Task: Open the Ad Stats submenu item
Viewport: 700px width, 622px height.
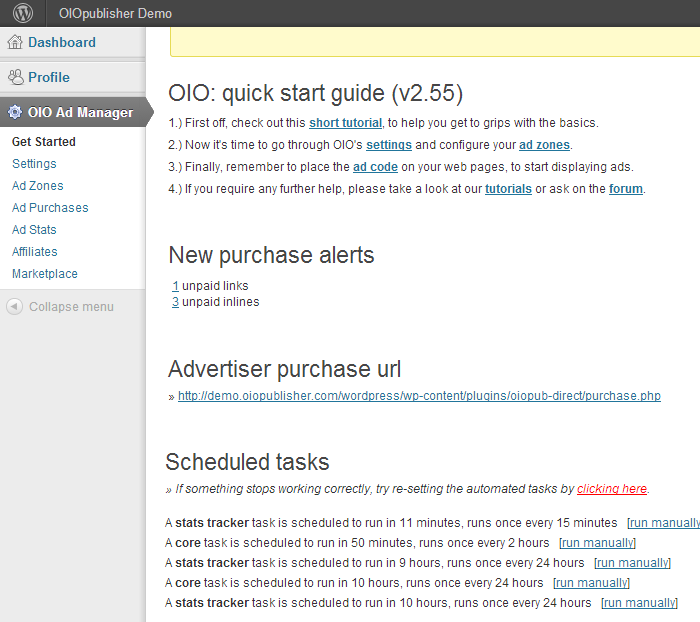Action: pyautogui.click(x=34, y=229)
